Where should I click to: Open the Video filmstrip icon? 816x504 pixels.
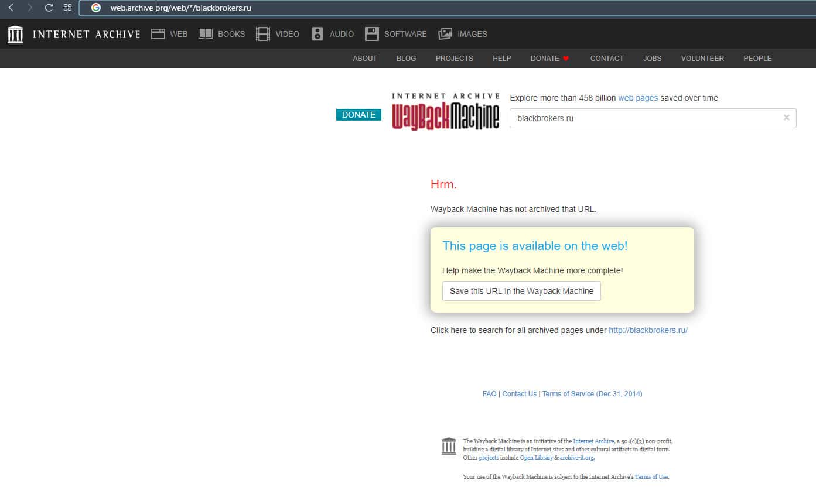pos(263,34)
